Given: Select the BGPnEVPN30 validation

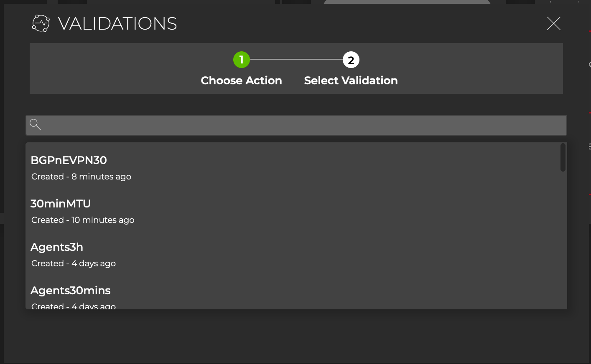Looking at the screenshot, I should [x=69, y=160].
